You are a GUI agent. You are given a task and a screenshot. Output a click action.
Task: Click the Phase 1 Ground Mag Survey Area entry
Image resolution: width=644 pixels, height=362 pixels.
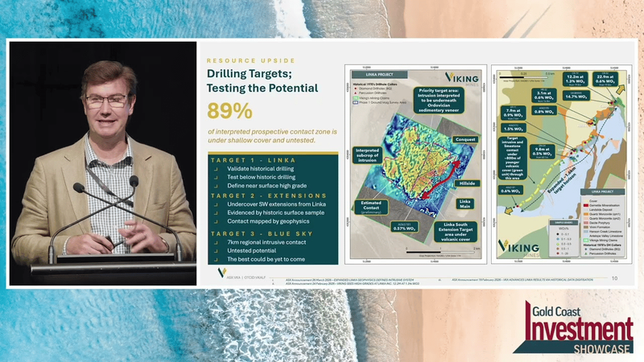[x=379, y=103]
